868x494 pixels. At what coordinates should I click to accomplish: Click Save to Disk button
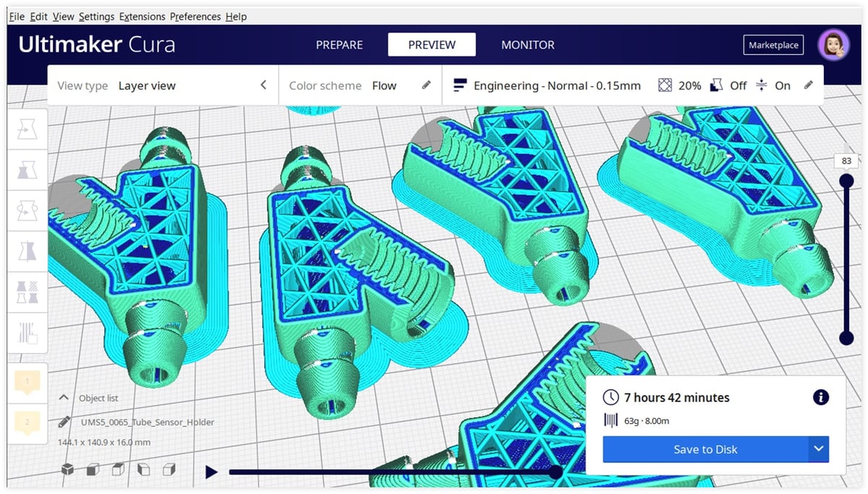705,449
